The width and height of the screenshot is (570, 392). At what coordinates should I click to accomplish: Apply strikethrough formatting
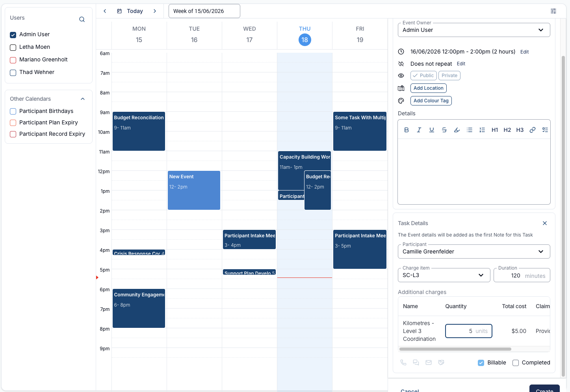point(444,130)
